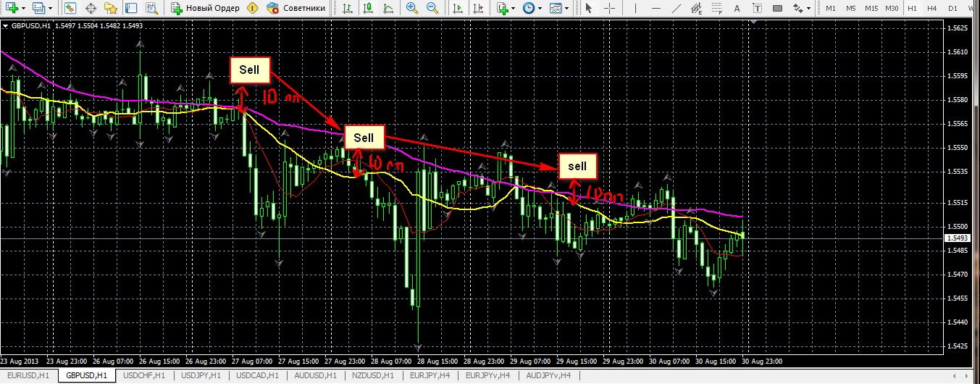Click the chart shift marker triangle
This screenshot has height=384, width=980.
pyautogui.click(x=754, y=22)
